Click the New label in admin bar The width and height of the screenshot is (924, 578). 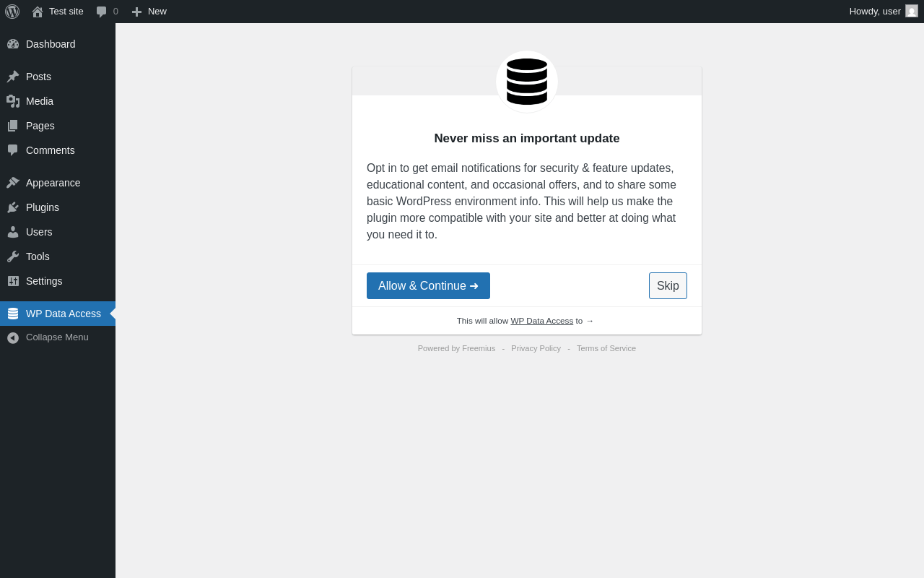[x=157, y=12]
